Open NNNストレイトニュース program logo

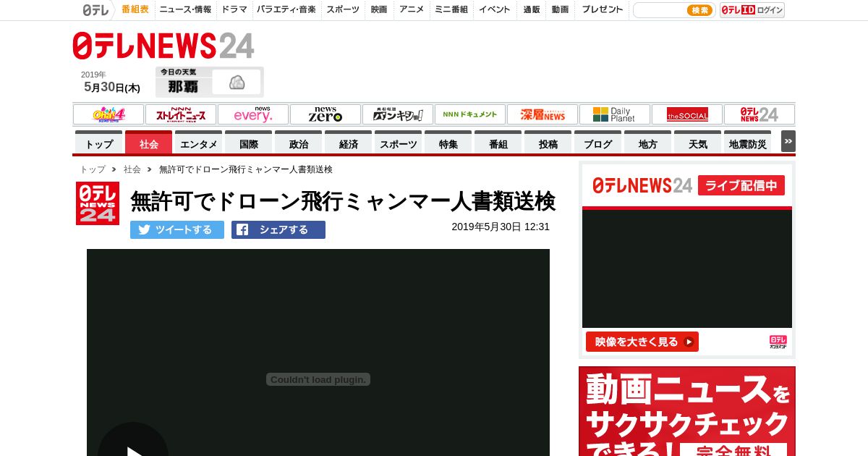(181, 114)
